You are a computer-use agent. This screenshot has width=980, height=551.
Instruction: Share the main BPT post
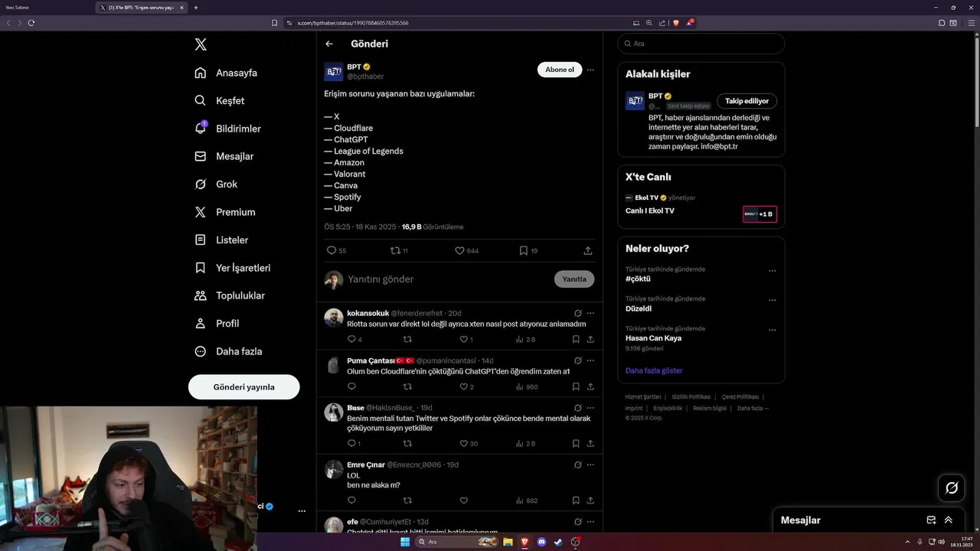[588, 250]
